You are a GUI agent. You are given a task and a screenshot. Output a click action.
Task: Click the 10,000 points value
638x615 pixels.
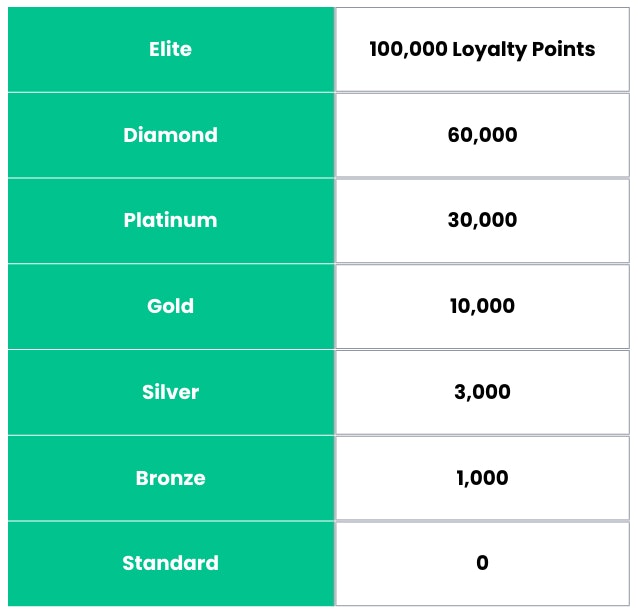(482, 306)
